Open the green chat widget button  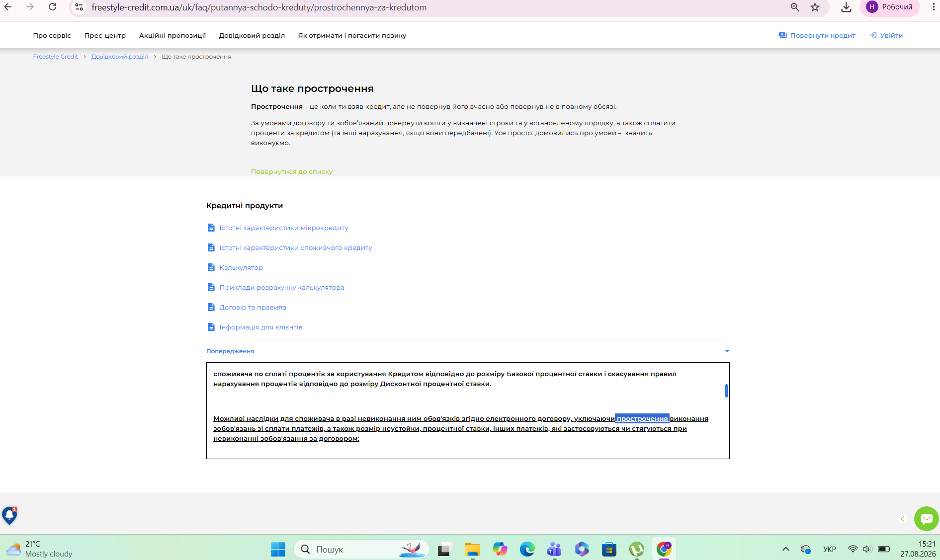click(x=926, y=519)
